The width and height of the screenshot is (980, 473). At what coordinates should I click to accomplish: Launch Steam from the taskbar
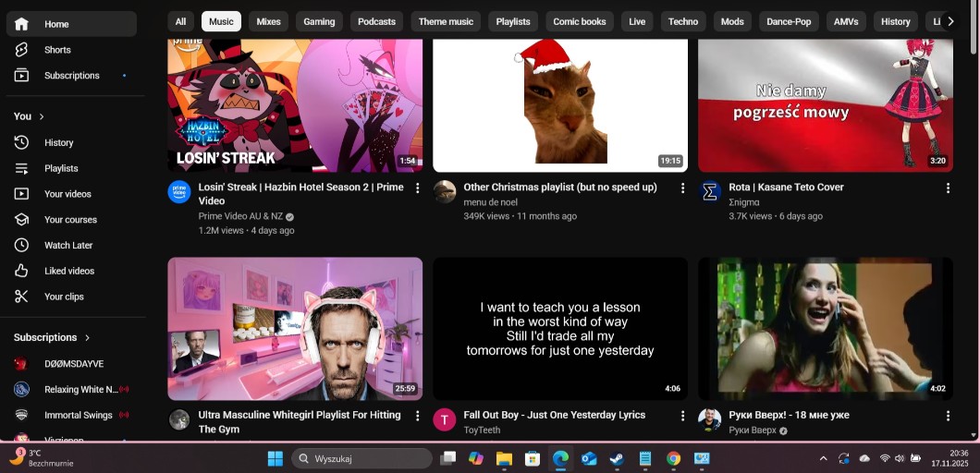tap(617, 458)
